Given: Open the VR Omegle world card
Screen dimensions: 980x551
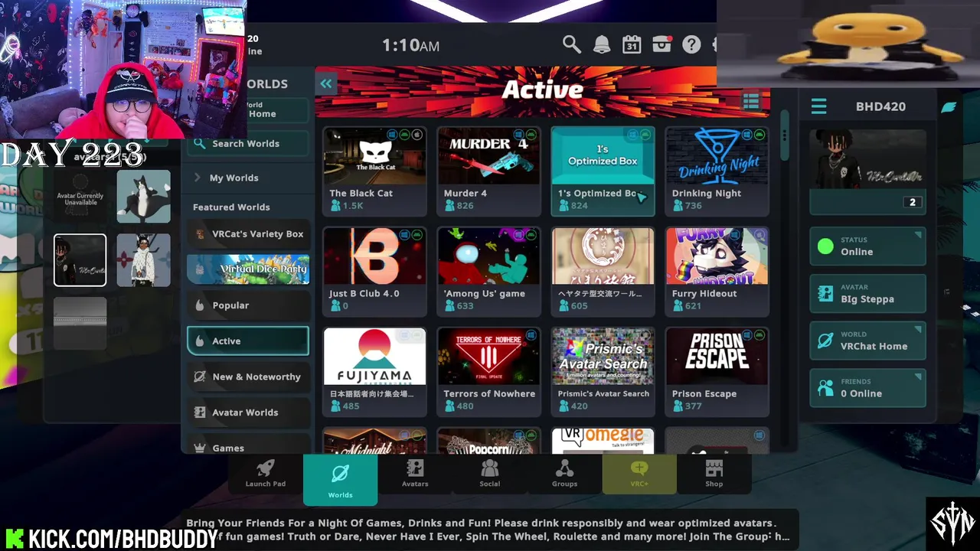Looking at the screenshot, I should (603, 441).
